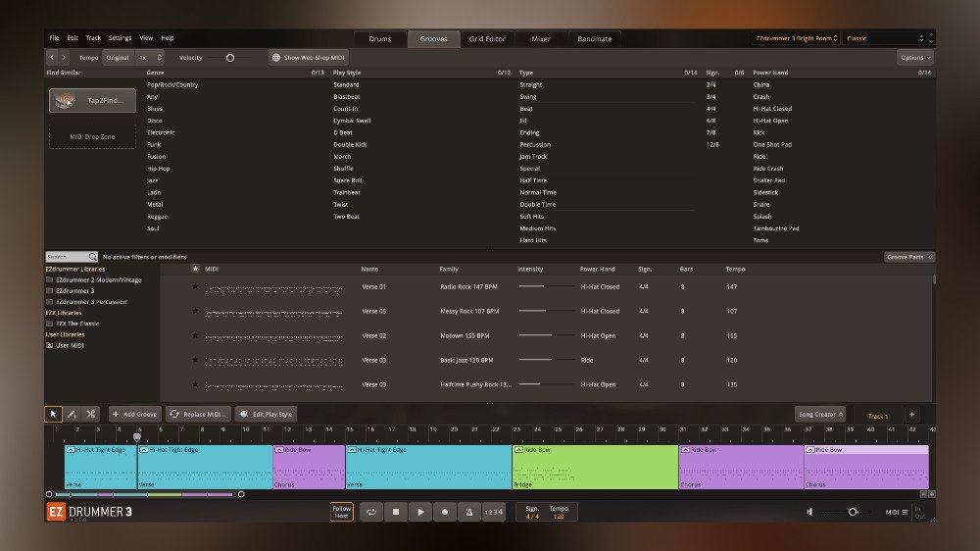
Task: Favorite the Halftime Pushy Rock groove
Action: 195,384
